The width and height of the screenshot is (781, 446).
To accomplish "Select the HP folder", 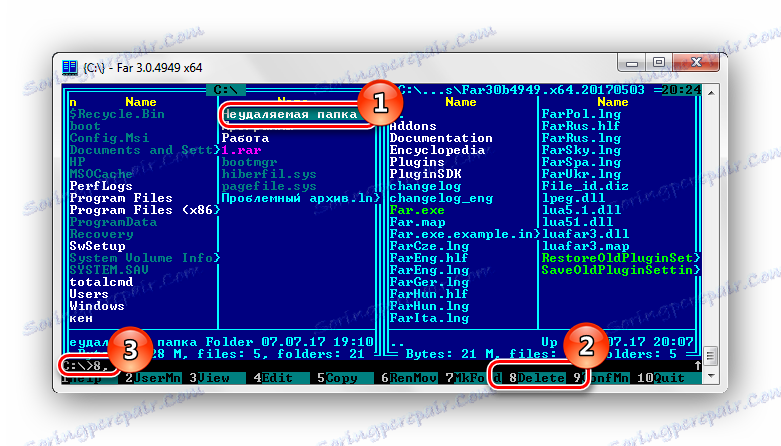I will click(x=77, y=162).
